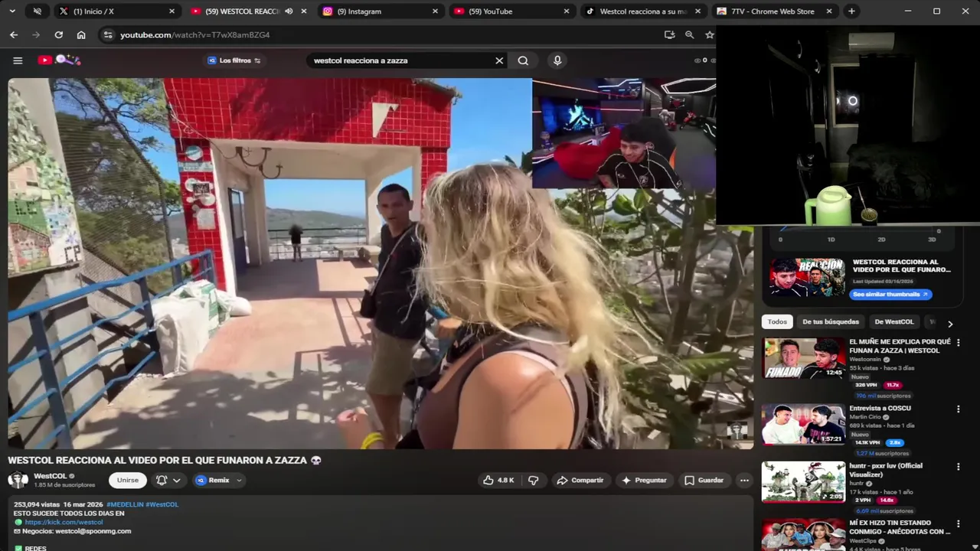Toggle the Los filtros button

[234, 60]
